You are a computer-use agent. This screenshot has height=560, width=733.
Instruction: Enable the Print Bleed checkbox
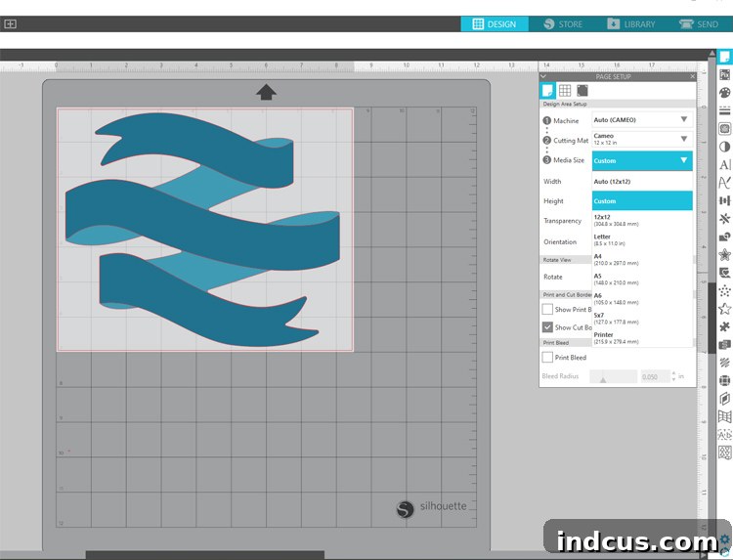(547, 357)
